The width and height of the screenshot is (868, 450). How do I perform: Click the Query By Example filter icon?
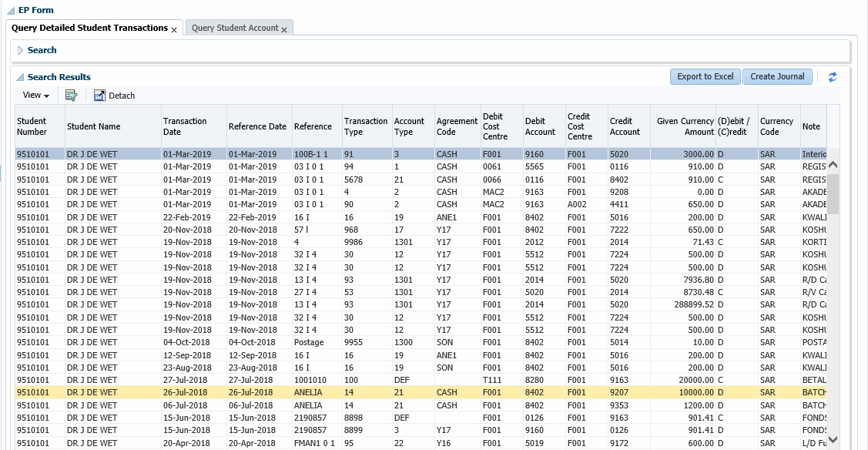pyautogui.click(x=72, y=96)
